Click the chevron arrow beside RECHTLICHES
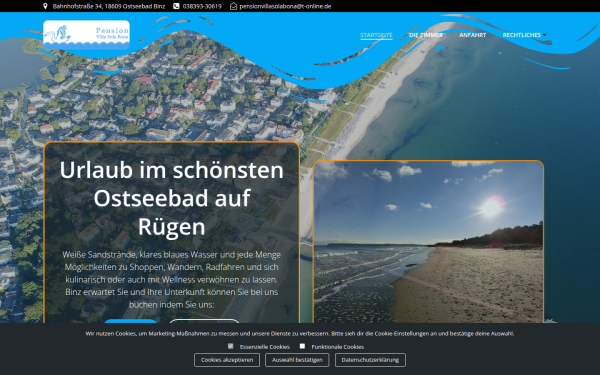 545,35
